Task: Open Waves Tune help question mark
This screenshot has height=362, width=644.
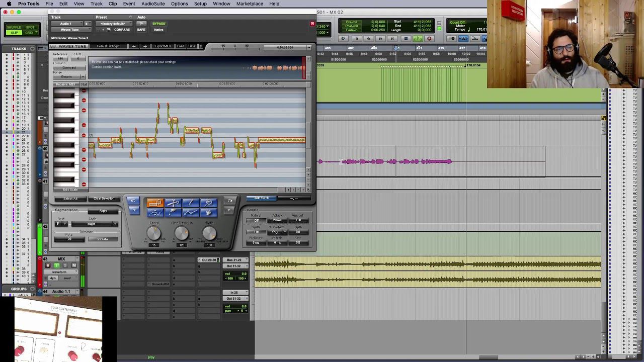Action: [x=201, y=46]
